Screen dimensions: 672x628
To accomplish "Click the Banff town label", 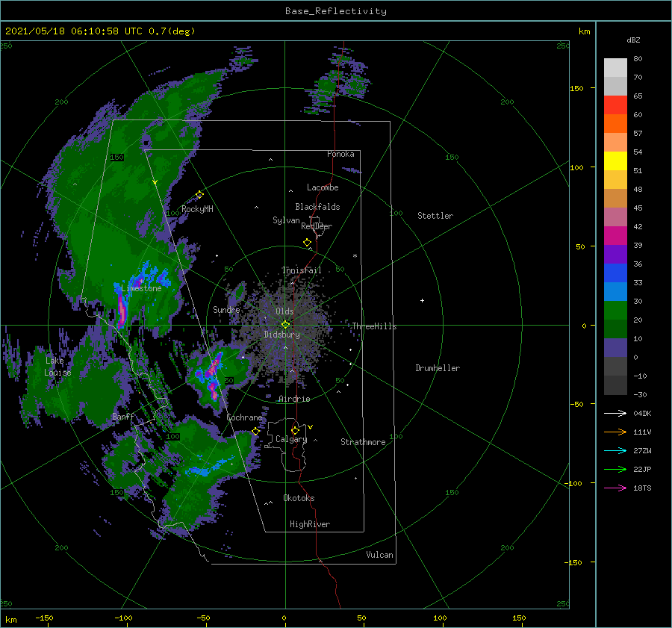I will tap(123, 417).
